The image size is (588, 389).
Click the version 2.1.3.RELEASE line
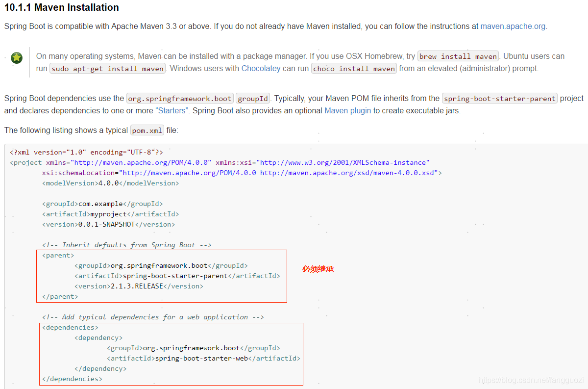139,286
